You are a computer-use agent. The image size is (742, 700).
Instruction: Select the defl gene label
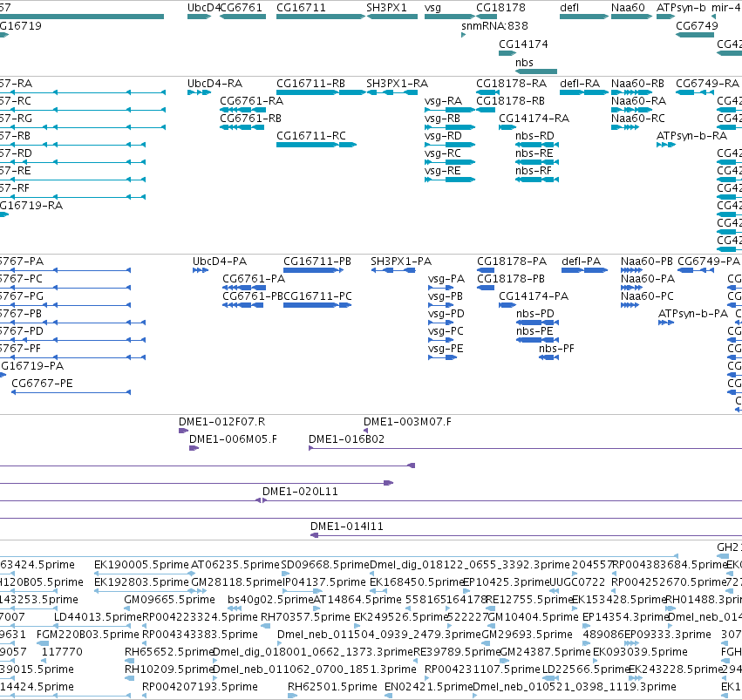(569, 8)
